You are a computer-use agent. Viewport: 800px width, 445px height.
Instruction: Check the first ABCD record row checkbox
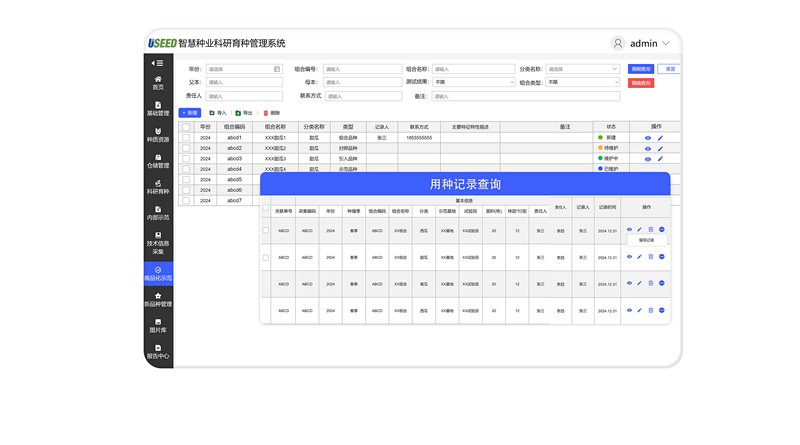265,230
